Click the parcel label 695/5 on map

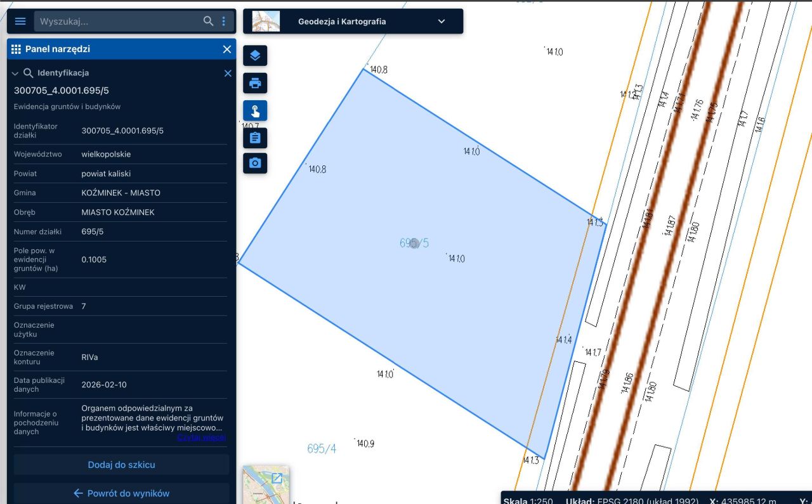point(414,243)
